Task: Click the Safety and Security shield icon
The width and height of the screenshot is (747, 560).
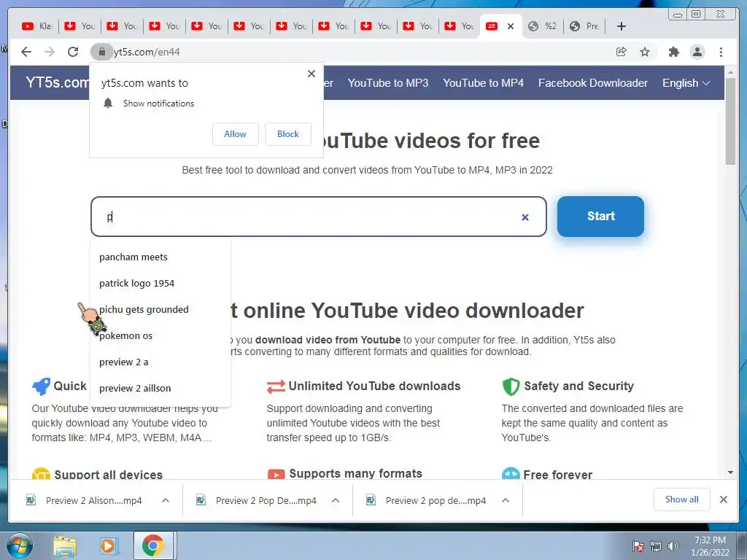Action: tap(511, 386)
